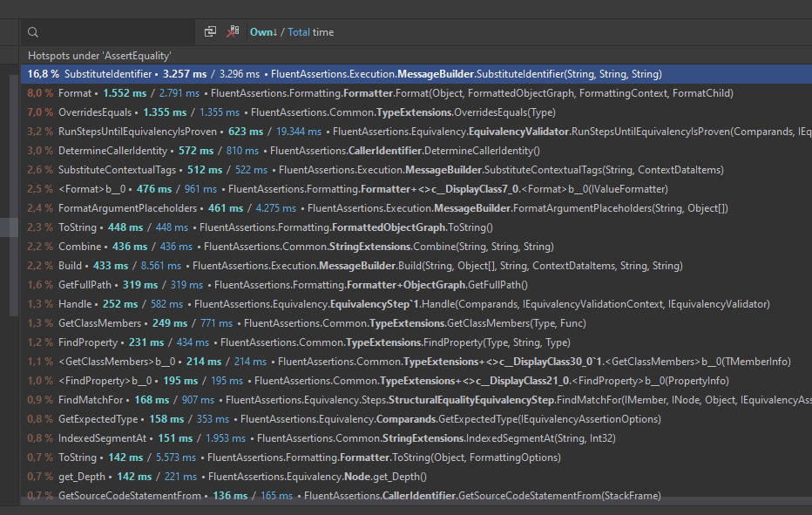This screenshot has width=812, height=515.
Task: Select the ToString 2,3 % row
Action: [416, 227]
